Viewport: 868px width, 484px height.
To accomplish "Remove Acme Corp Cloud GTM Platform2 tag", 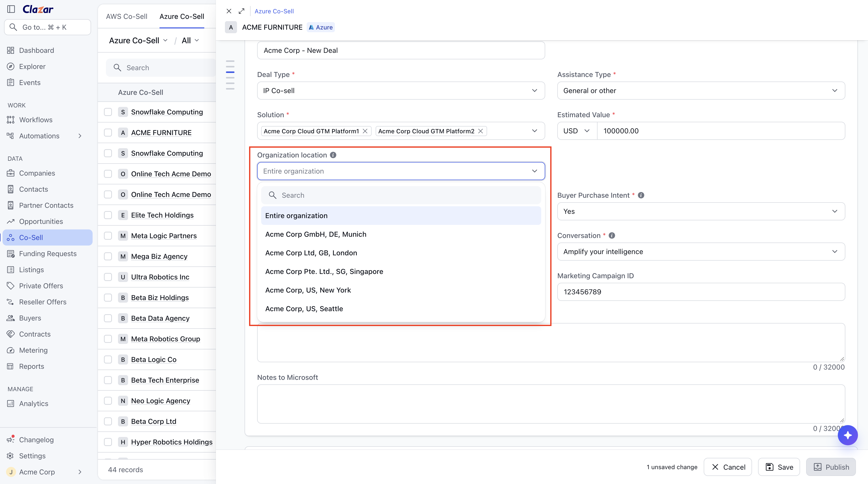I will (x=481, y=131).
